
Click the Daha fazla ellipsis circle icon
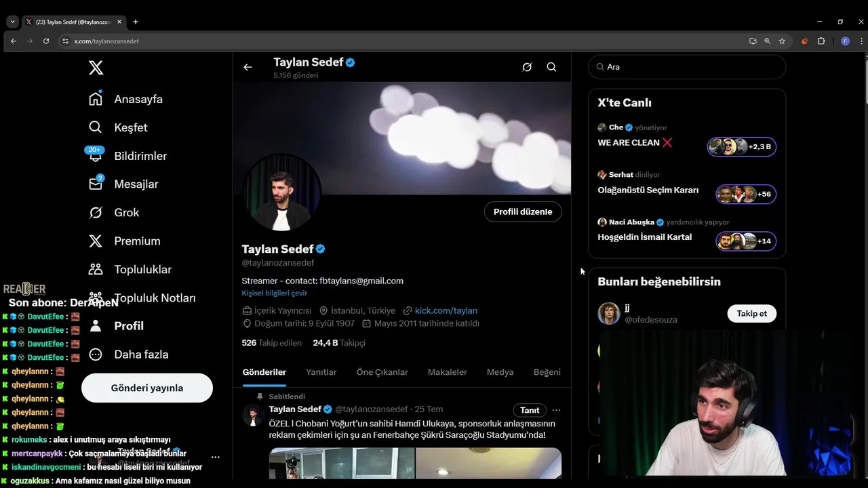(x=96, y=354)
